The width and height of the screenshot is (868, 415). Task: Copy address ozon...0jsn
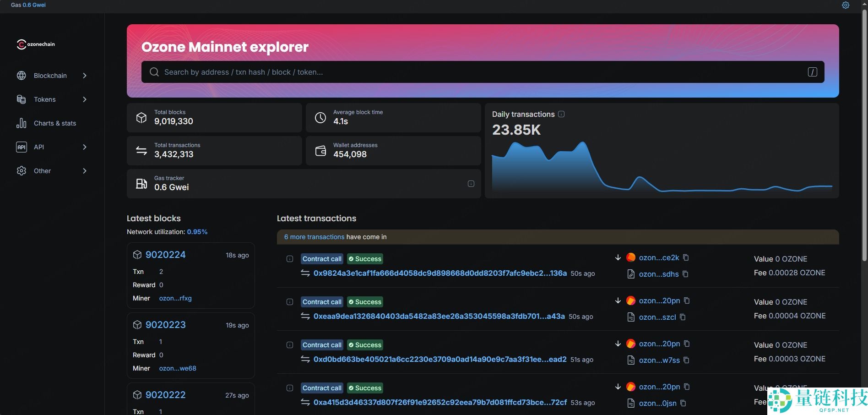click(683, 403)
